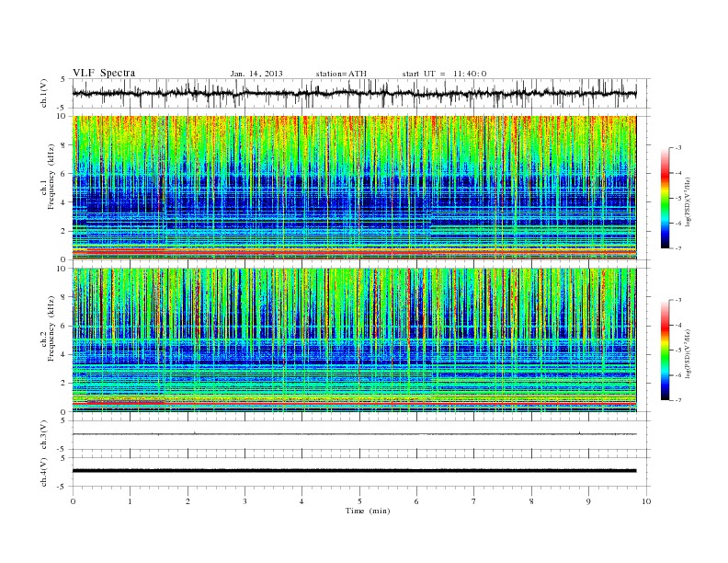The width and height of the screenshot is (728, 563).
Task: Click the "Time (min)" axis label
Action: tap(368, 511)
